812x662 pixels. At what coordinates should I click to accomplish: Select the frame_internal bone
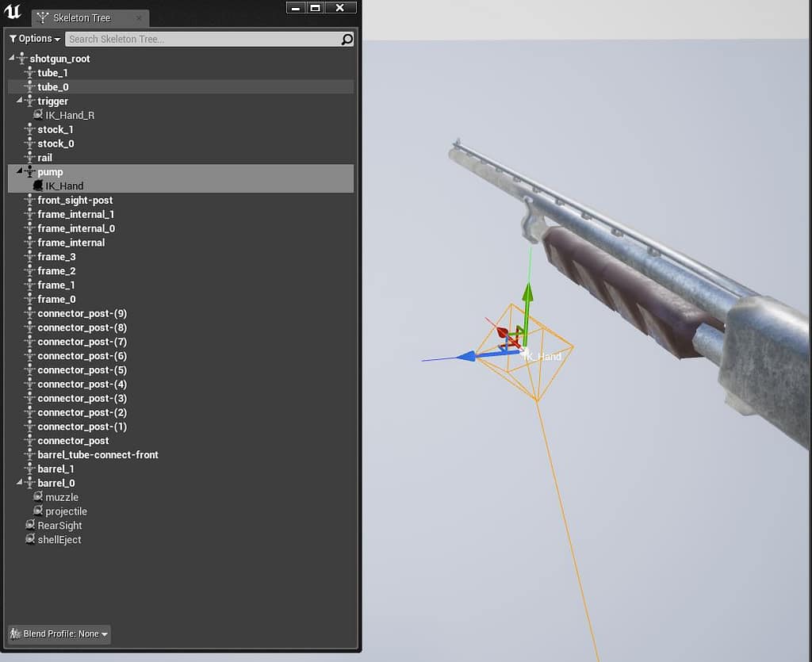point(71,243)
